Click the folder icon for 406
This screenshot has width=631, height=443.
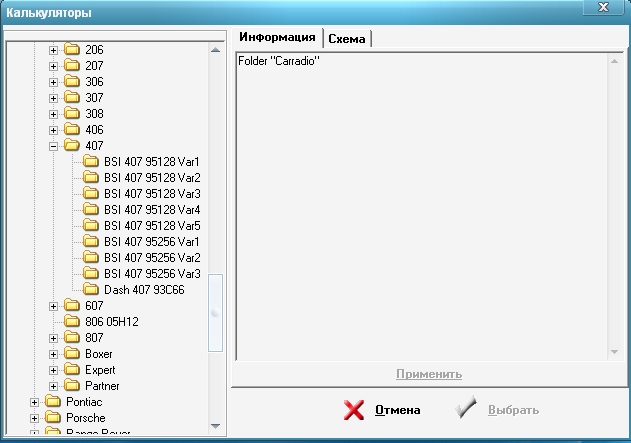tap(72, 130)
